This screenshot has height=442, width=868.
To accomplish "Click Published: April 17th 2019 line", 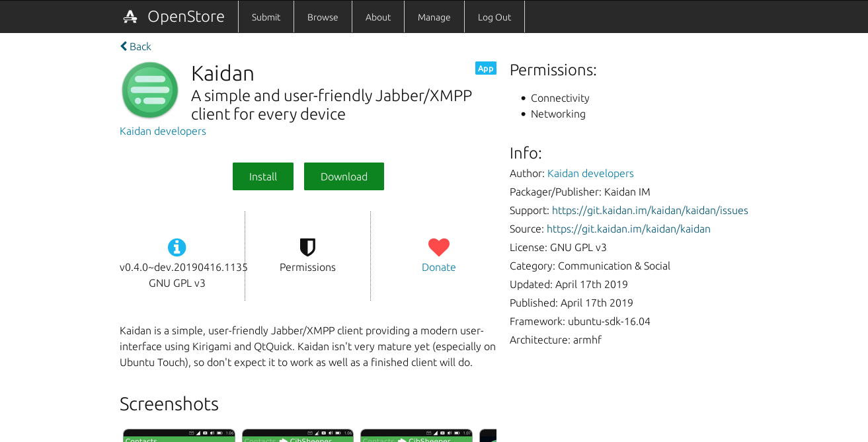I will click(x=571, y=303).
